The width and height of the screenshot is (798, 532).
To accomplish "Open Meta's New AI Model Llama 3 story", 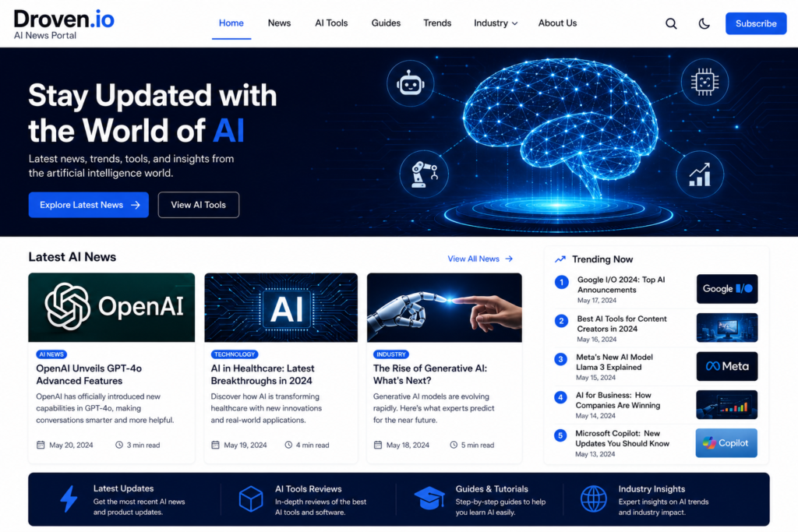I will point(614,362).
